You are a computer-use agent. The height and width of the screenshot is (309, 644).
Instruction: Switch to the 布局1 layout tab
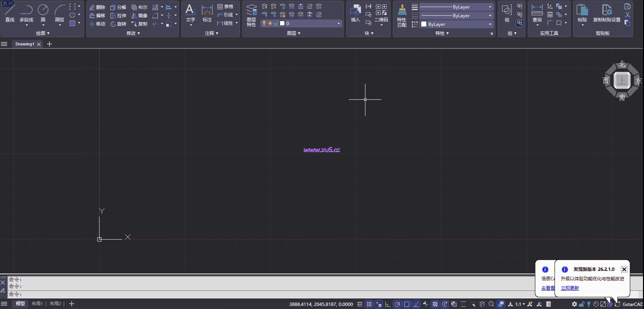coord(37,304)
